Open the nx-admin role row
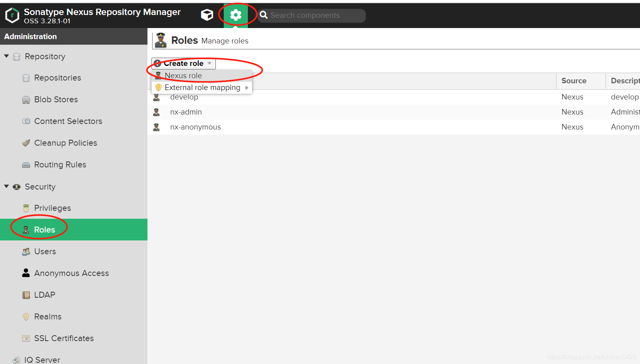 tap(394, 112)
